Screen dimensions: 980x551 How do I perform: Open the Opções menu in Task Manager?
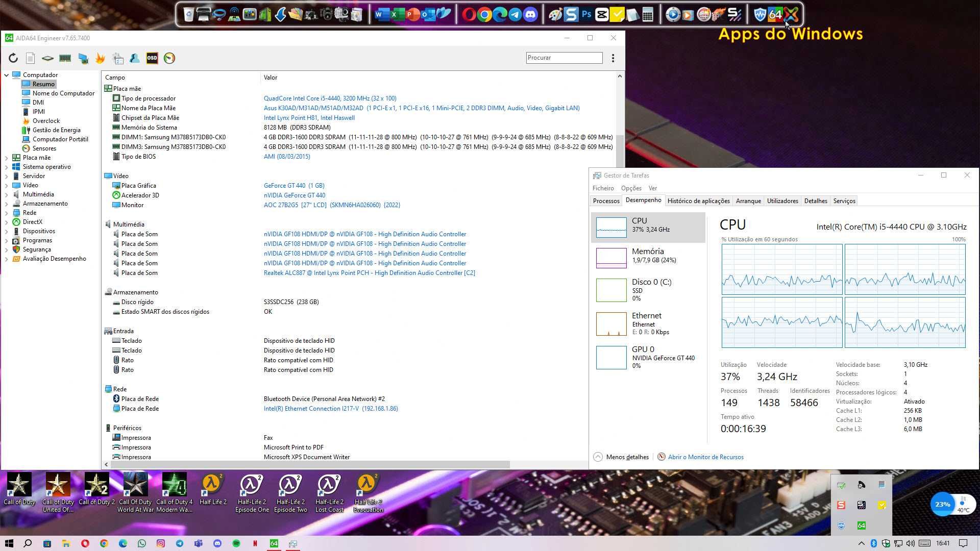tap(631, 188)
